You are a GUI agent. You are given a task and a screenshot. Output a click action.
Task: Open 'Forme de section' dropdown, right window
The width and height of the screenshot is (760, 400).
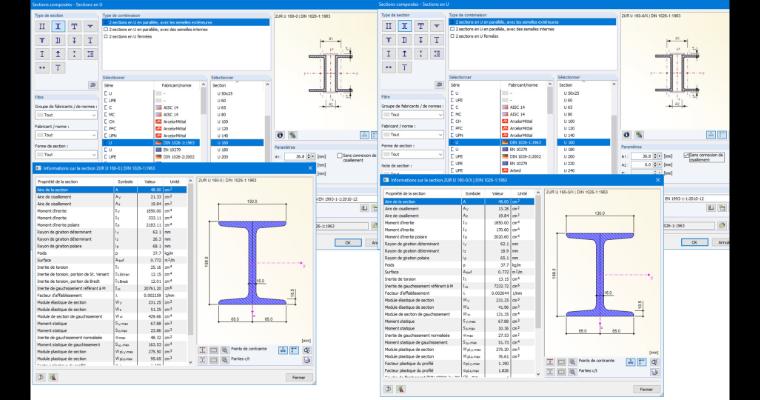point(412,154)
